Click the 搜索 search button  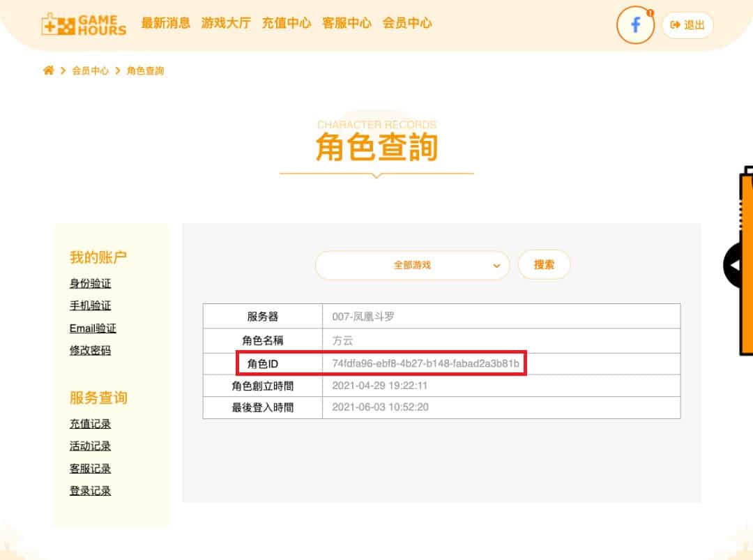[x=544, y=265]
